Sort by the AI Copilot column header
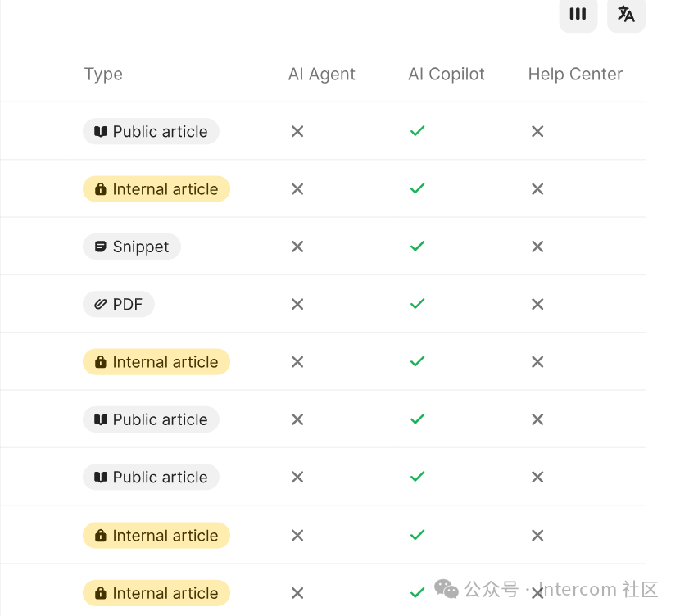680x616 pixels. 446,75
